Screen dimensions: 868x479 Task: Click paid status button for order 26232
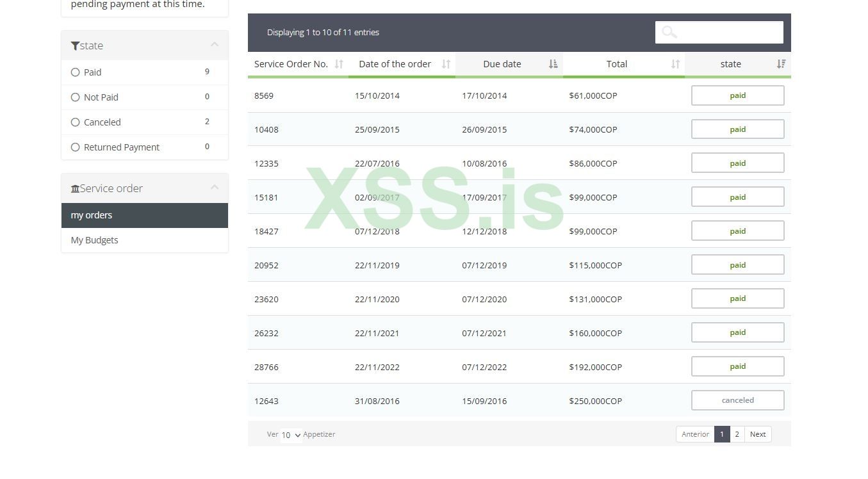[738, 332]
